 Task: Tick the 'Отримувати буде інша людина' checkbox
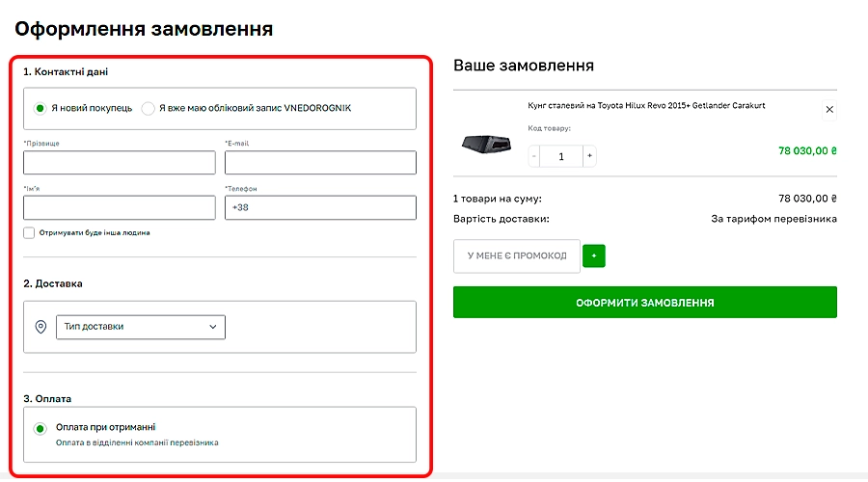click(30, 232)
